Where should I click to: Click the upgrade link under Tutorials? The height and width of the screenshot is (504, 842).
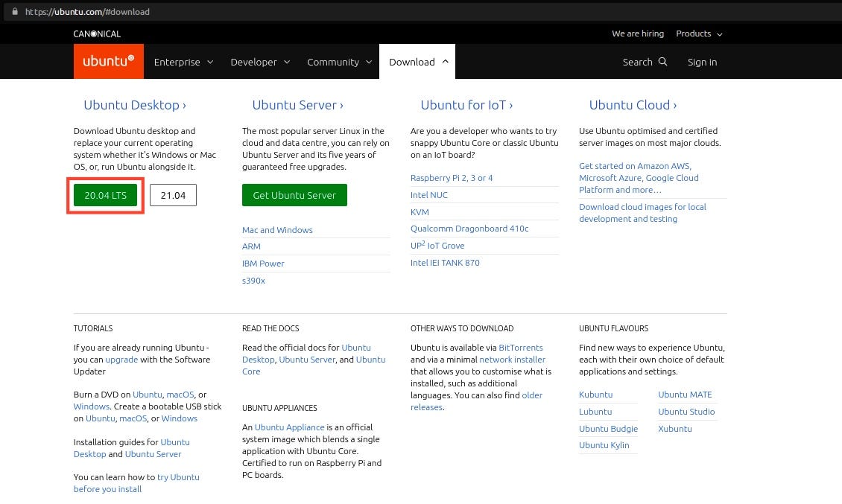click(121, 360)
